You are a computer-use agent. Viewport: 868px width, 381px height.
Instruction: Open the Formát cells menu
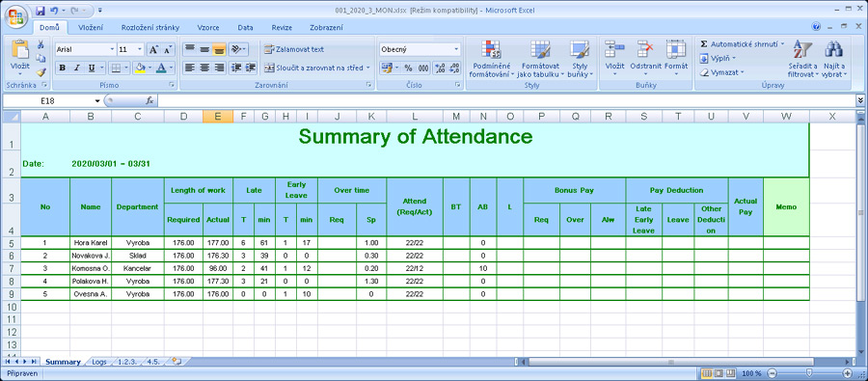coord(676,58)
